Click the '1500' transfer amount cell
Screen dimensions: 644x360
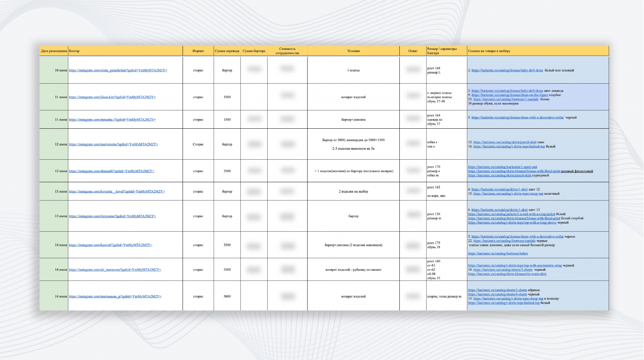[227, 119]
